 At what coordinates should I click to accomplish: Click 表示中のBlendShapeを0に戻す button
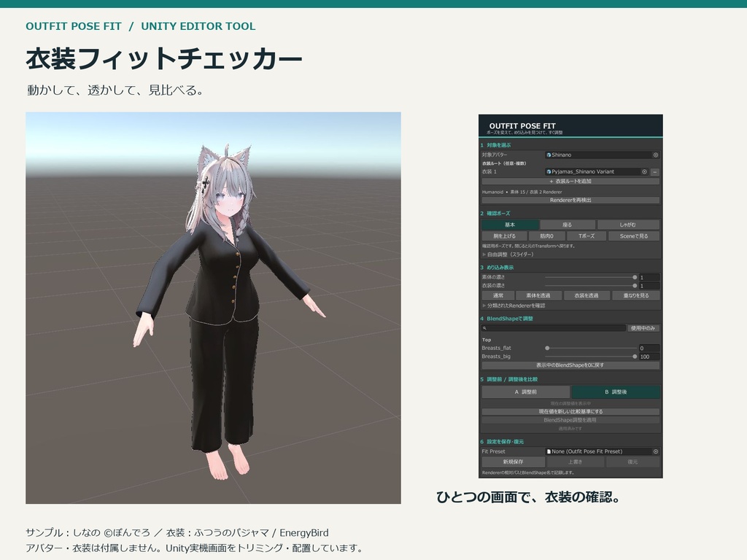tap(570, 365)
